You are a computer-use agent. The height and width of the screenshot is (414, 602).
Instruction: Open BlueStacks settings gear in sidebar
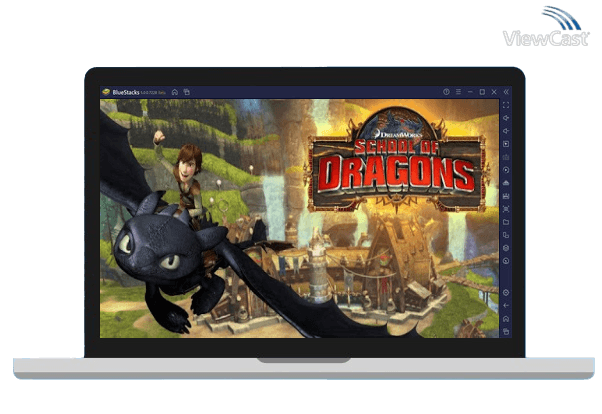506,293
